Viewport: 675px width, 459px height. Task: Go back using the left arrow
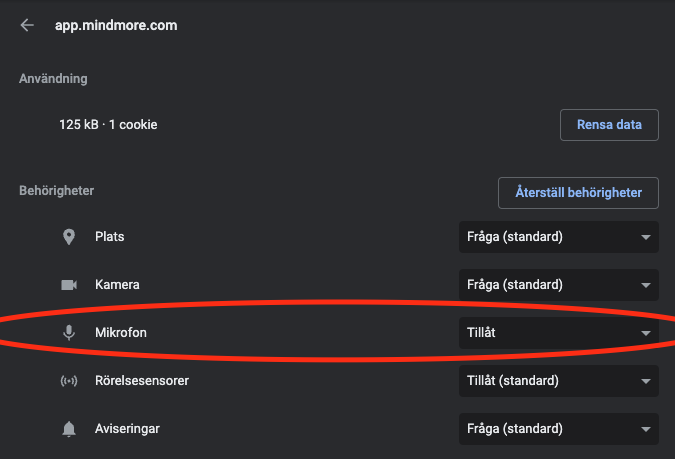(x=27, y=25)
